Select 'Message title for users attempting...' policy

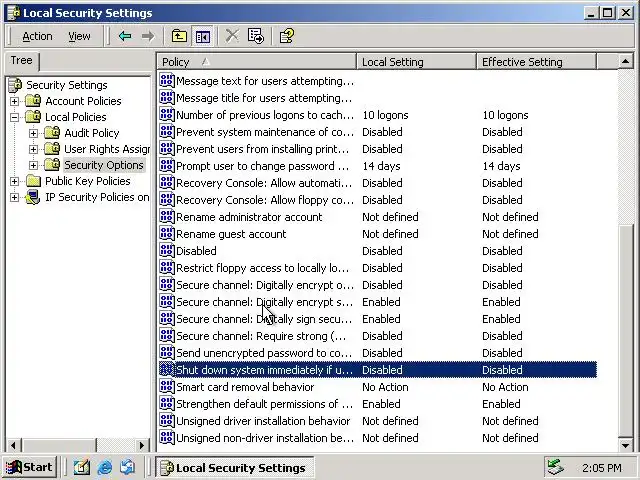378,98
